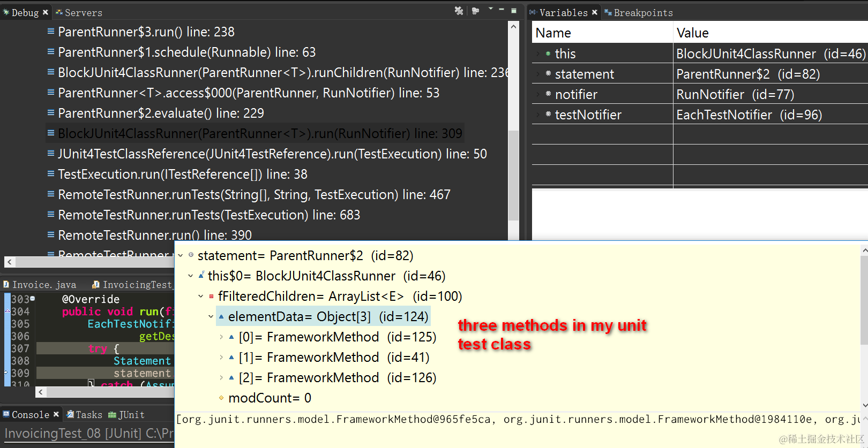Screen dimensions: 868x448
Task: Open the Tasks tab
Action: tap(84, 415)
